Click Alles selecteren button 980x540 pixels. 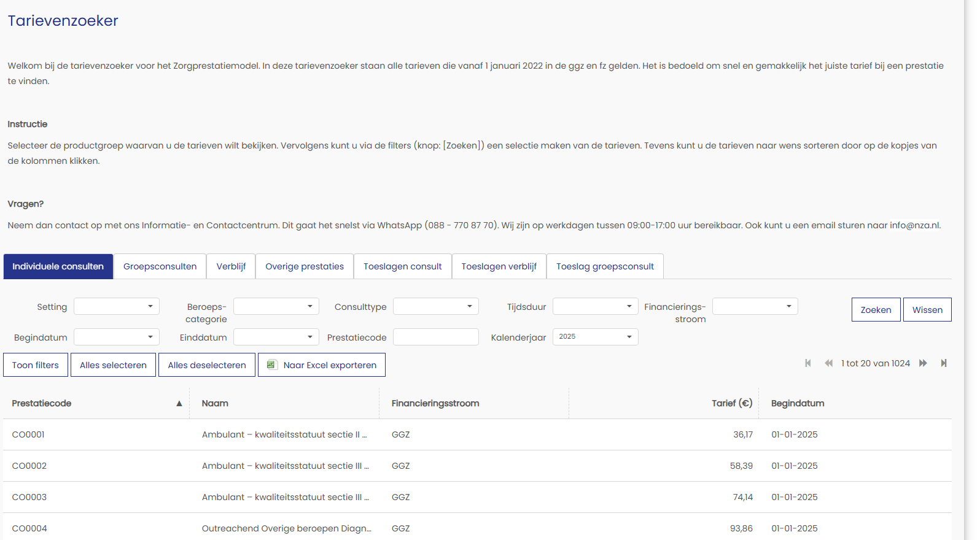113,365
